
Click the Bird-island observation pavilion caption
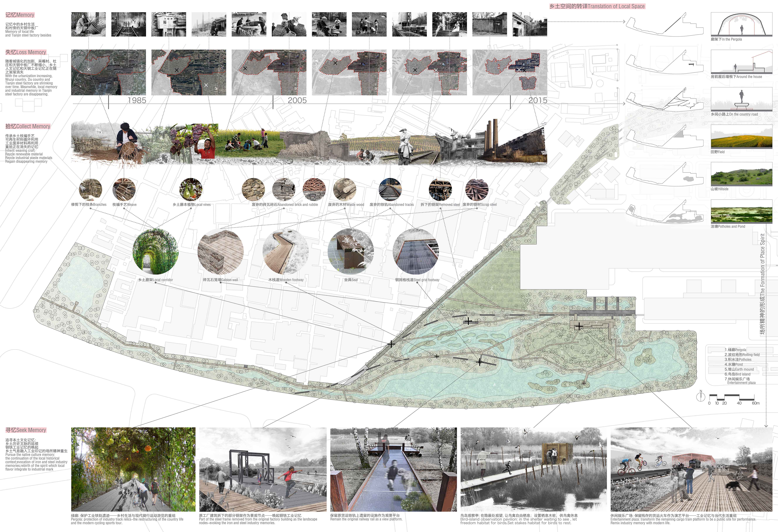coord(519,519)
